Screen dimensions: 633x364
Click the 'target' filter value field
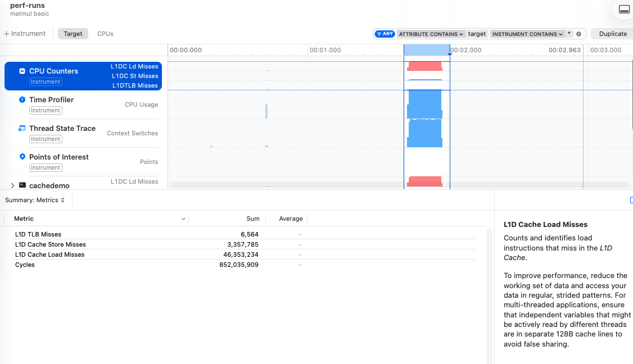(x=477, y=34)
